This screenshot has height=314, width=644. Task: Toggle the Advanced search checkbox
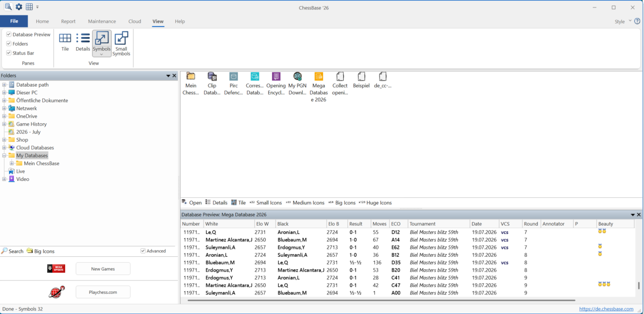point(143,251)
